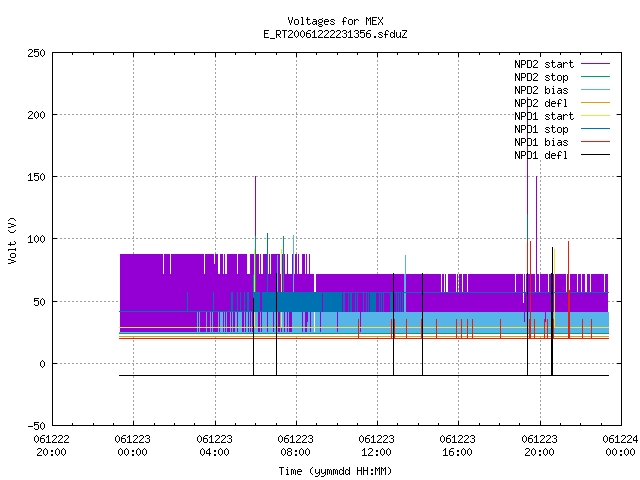Click the E_RT20061222231356.sfduZ filename subtitle
Screen dimensions: 640x480
tap(336, 34)
